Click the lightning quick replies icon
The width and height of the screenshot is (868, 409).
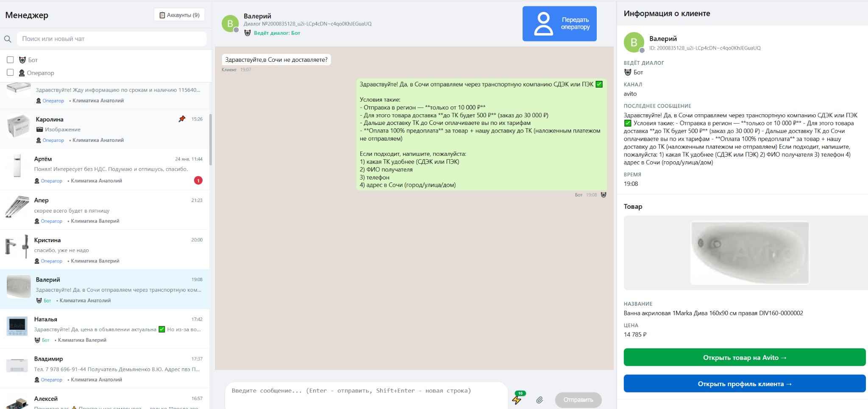(517, 399)
